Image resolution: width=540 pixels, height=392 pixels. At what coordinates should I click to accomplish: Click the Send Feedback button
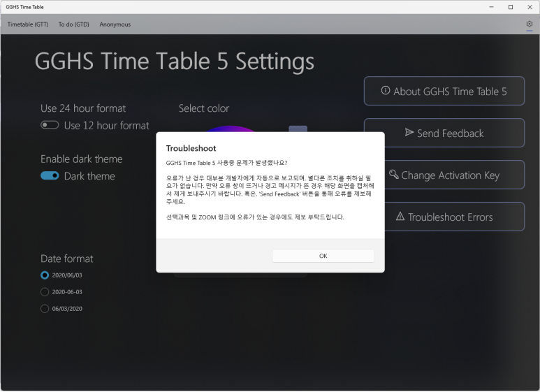pos(444,133)
